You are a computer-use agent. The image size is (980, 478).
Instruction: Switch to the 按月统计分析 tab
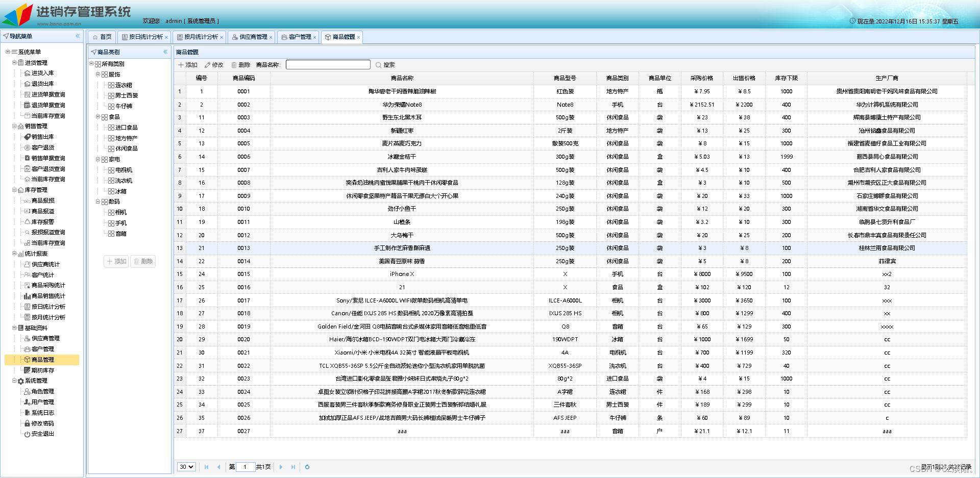[x=200, y=37]
